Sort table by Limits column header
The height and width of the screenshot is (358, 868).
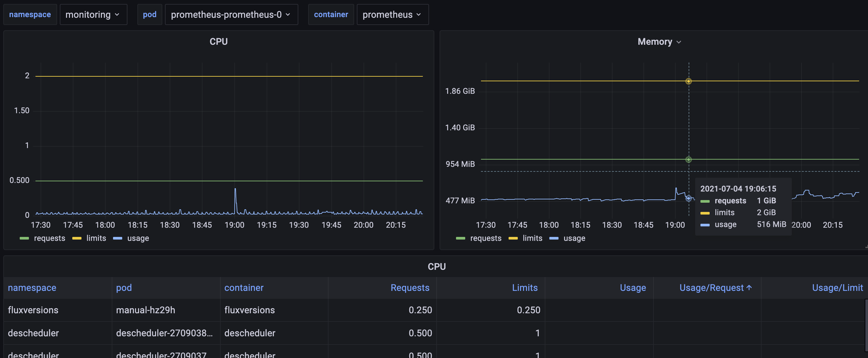point(525,288)
